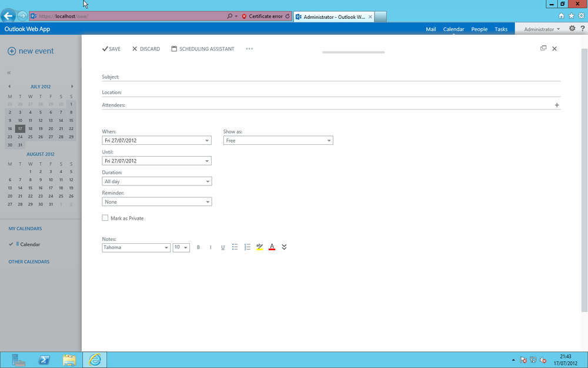Open the font size dropdown
This screenshot has width=588, height=368.
tap(181, 247)
